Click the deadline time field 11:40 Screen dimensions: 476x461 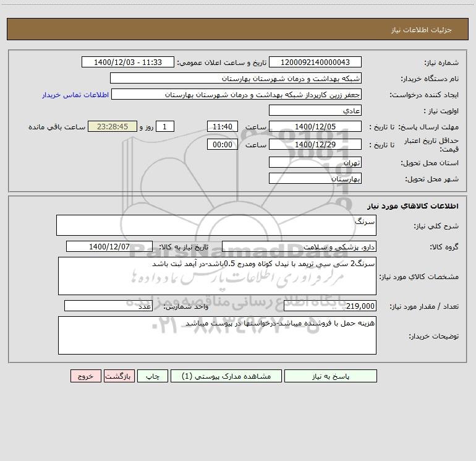click(222, 126)
